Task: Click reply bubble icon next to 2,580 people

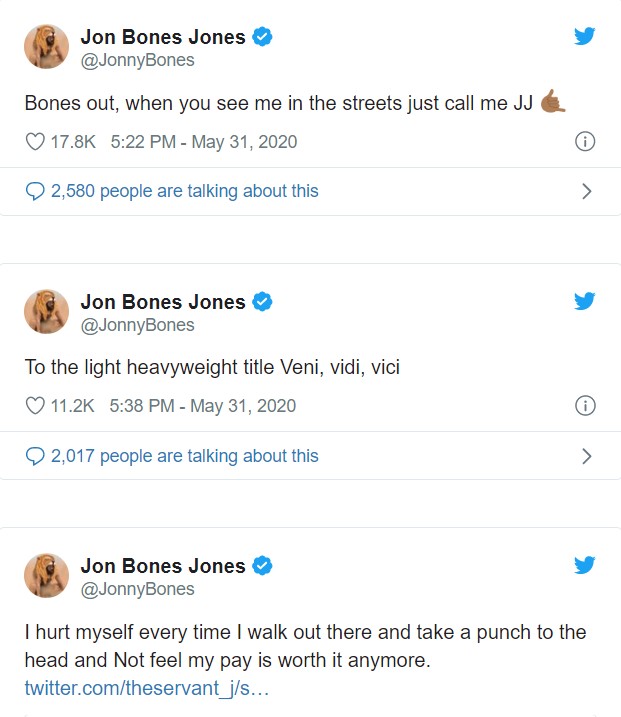Action: click(x=35, y=191)
